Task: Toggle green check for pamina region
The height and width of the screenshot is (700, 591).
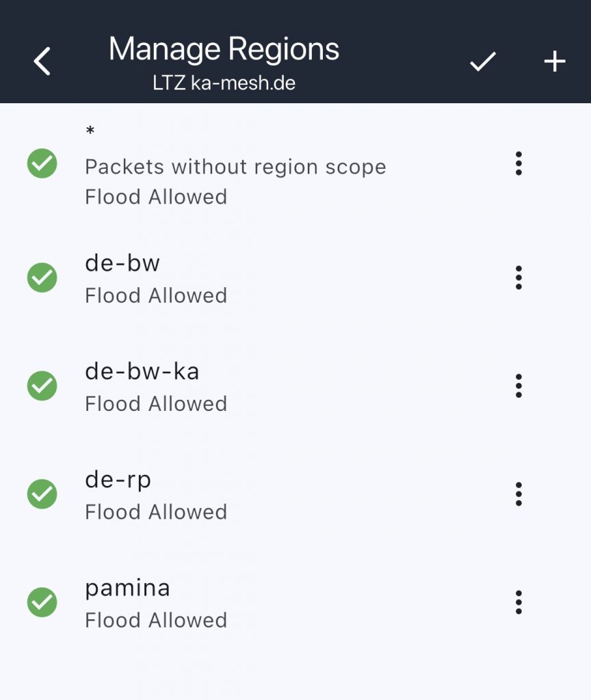Action: (x=42, y=602)
